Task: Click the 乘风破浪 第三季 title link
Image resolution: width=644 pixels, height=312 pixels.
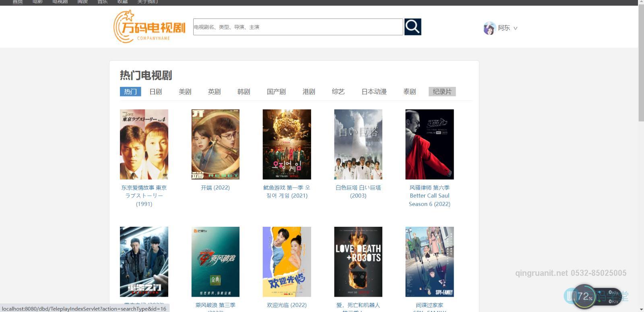Action: click(215, 307)
